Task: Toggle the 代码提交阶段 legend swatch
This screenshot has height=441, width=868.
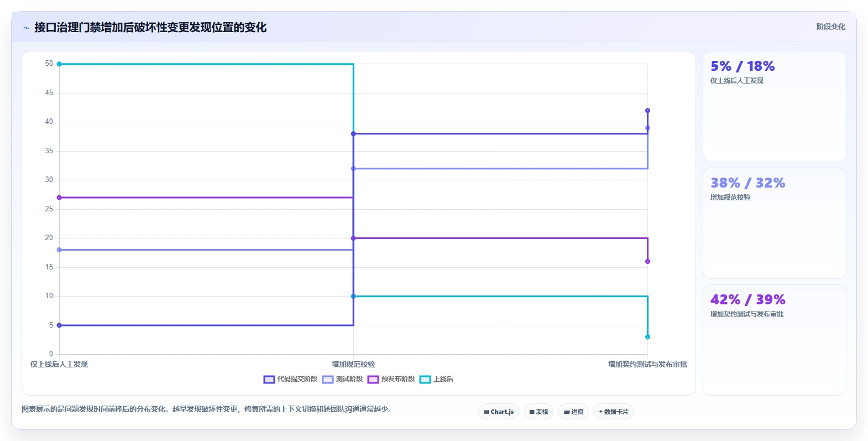Action: coord(269,380)
